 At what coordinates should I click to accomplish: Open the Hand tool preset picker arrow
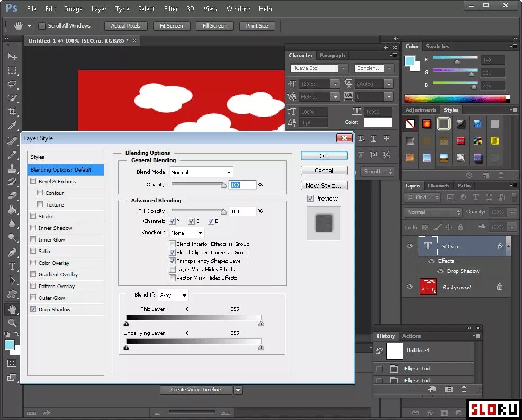[29, 26]
